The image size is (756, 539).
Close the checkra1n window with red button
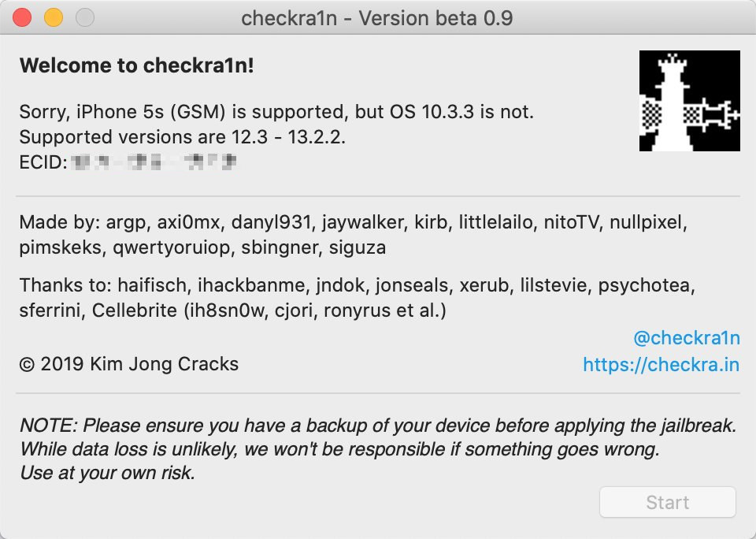click(22, 18)
